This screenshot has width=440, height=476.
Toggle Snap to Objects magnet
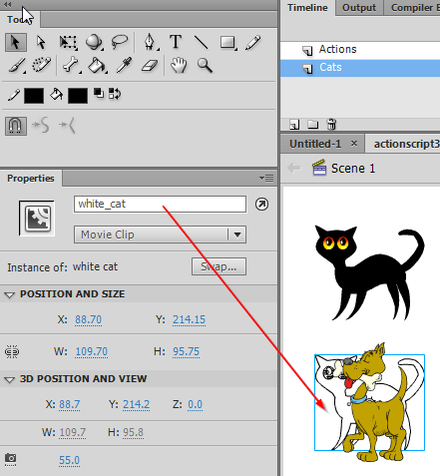(x=16, y=126)
